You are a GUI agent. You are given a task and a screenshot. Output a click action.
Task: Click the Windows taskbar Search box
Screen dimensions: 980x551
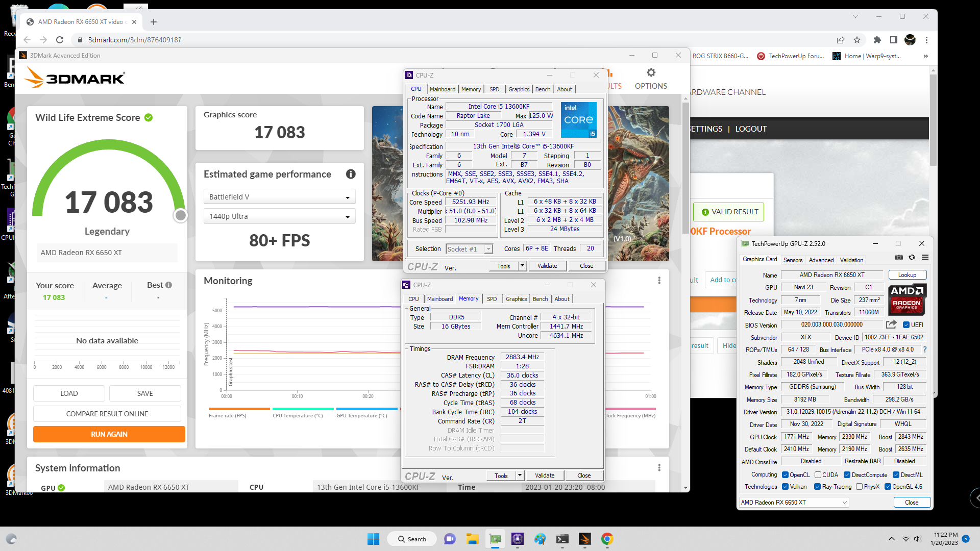coord(412,539)
